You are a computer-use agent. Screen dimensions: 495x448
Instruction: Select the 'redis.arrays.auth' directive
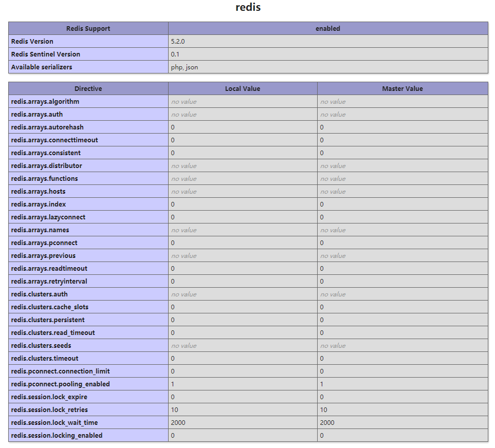click(x=37, y=115)
